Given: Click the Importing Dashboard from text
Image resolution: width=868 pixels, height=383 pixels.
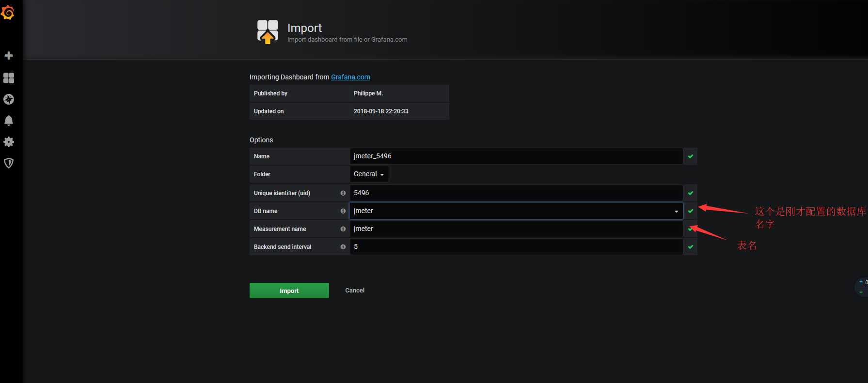Looking at the screenshot, I should 289,77.
